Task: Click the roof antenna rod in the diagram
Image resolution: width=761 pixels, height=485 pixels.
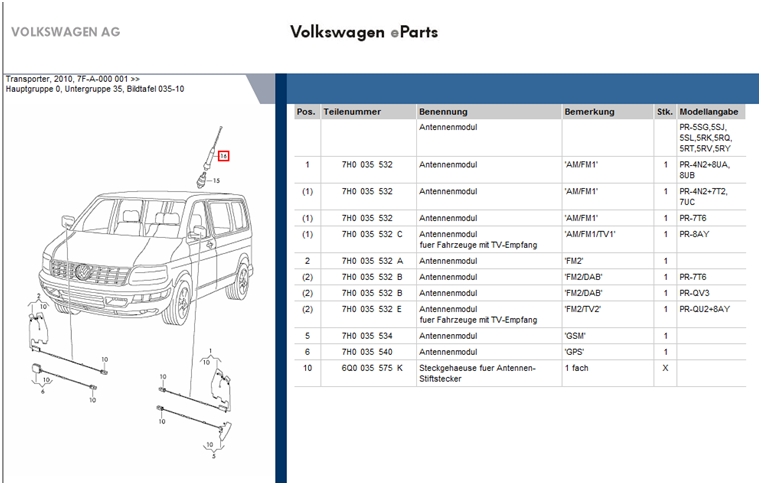Action: tap(214, 147)
